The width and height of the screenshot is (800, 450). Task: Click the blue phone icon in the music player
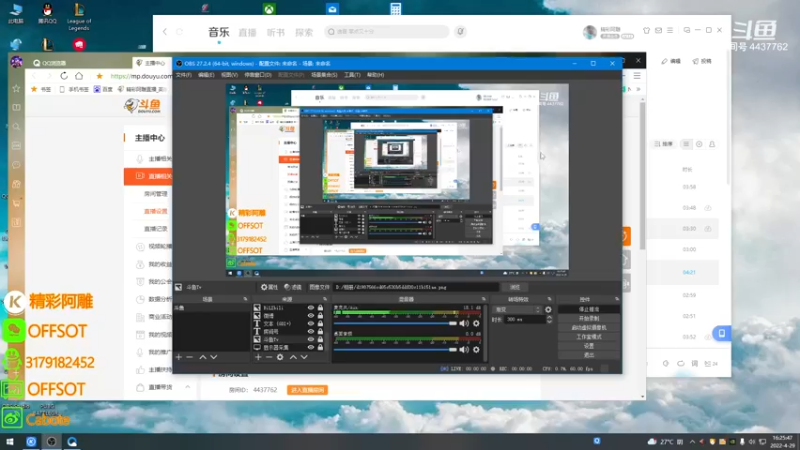coord(721,334)
